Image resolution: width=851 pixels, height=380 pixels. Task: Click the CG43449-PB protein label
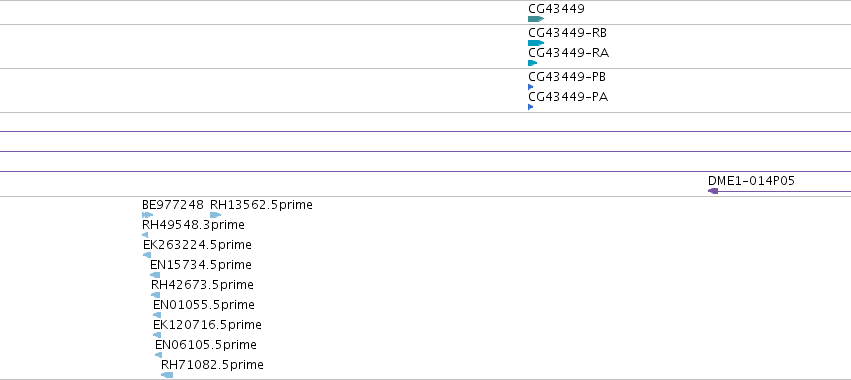point(567,77)
